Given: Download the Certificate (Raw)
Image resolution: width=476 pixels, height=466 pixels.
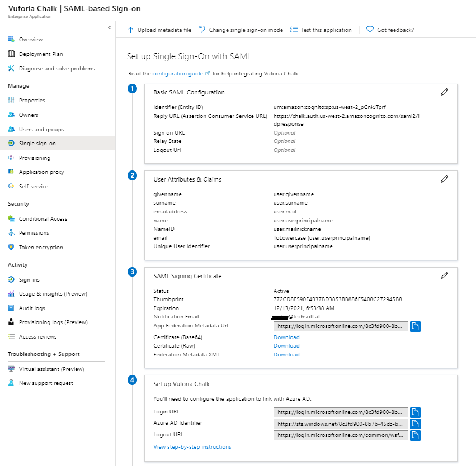Looking at the screenshot, I should click(x=286, y=346).
